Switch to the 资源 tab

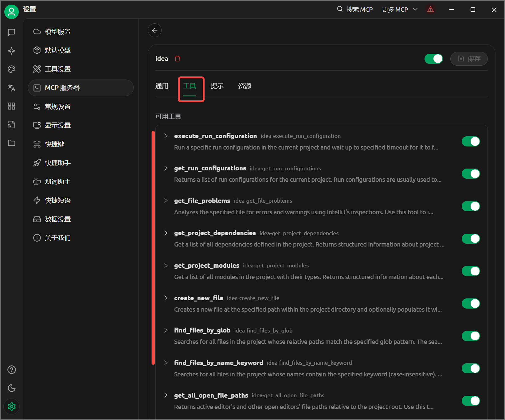pyautogui.click(x=245, y=86)
